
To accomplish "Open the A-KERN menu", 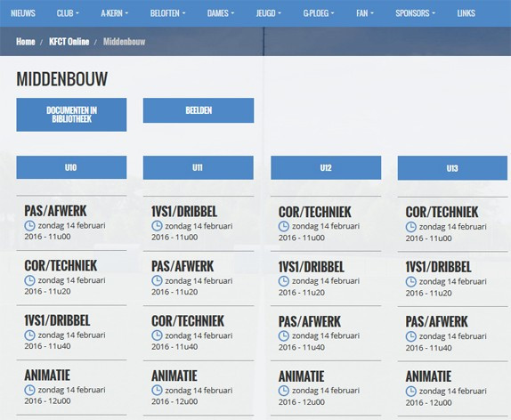I will (x=114, y=13).
